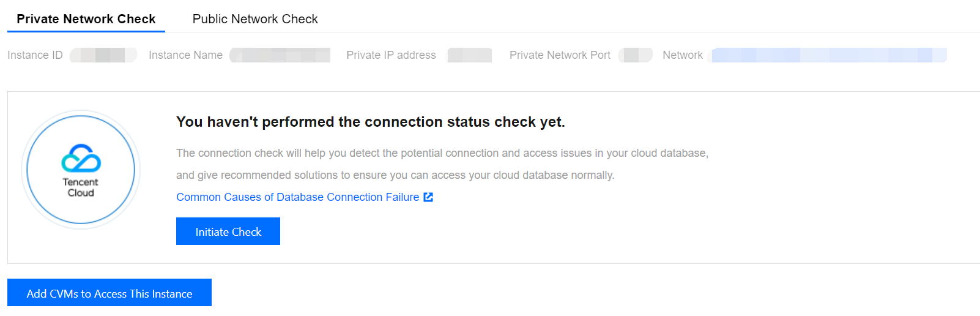
Task: Click the blurred Instance ID value
Action: [x=103, y=55]
